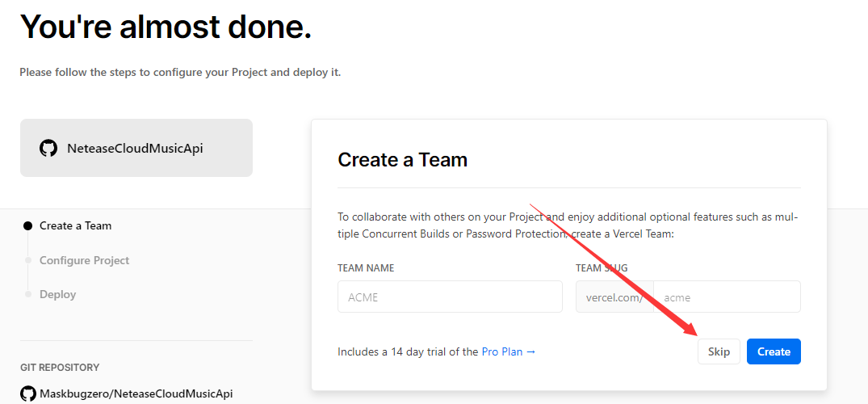868x404 pixels.
Task: Click the "You're almost done." heading
Action: (x=166, y=27)
